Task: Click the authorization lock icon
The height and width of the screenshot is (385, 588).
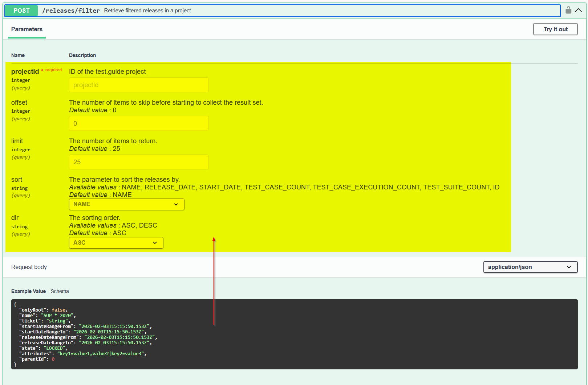Action: [568, 10]
